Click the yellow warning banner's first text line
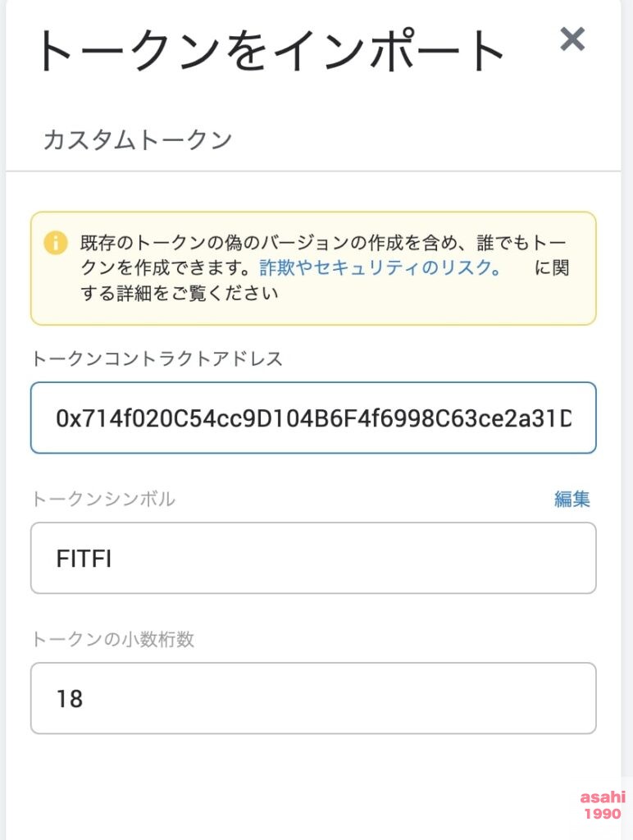 point(323,243)
